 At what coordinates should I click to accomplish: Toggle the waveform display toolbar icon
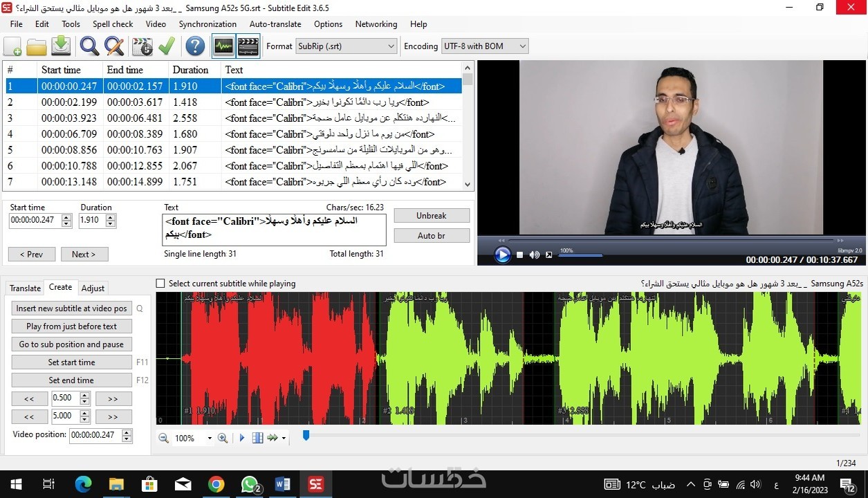click(223, 46)
